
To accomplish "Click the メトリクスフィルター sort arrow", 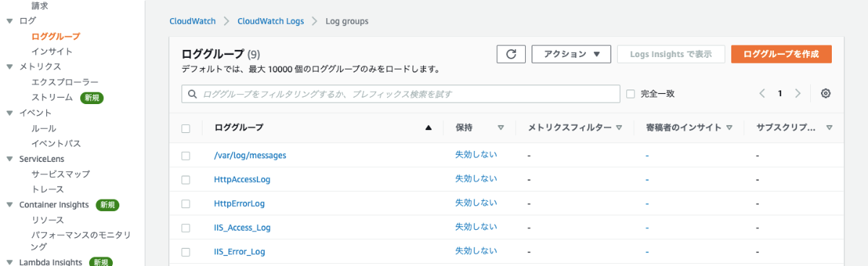I will (x=619, y=128).
